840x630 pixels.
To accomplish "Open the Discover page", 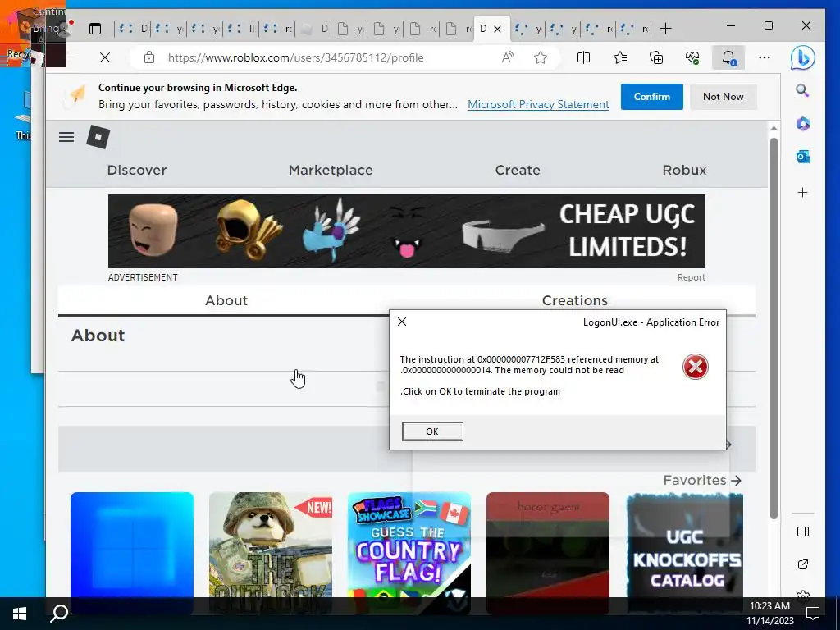I will (x=137, y=171).
